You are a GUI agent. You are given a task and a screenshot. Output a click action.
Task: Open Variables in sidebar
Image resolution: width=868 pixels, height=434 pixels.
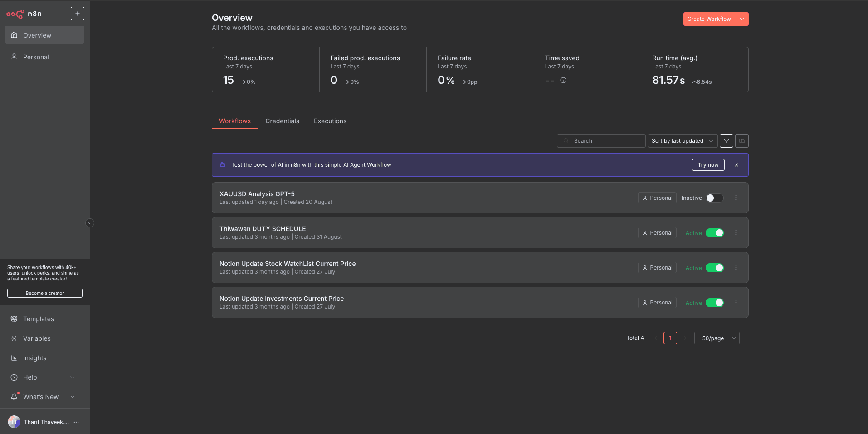tap(44, 338)
